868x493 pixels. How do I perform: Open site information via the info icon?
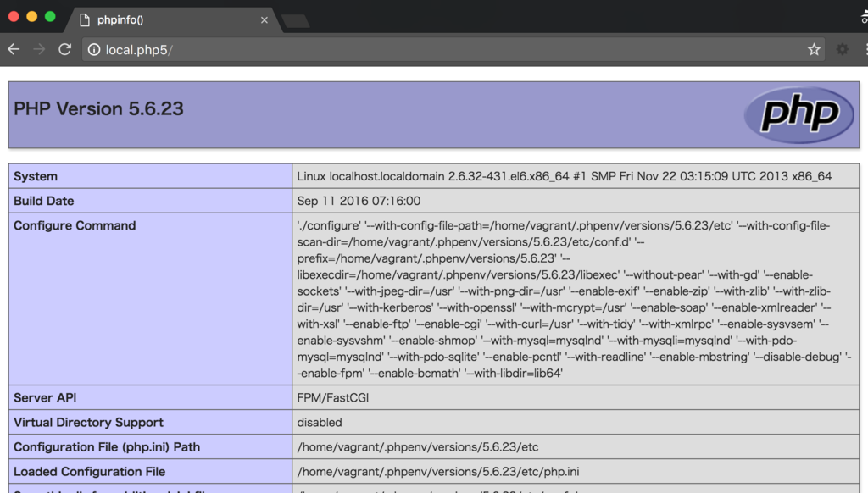click(93, 49)
